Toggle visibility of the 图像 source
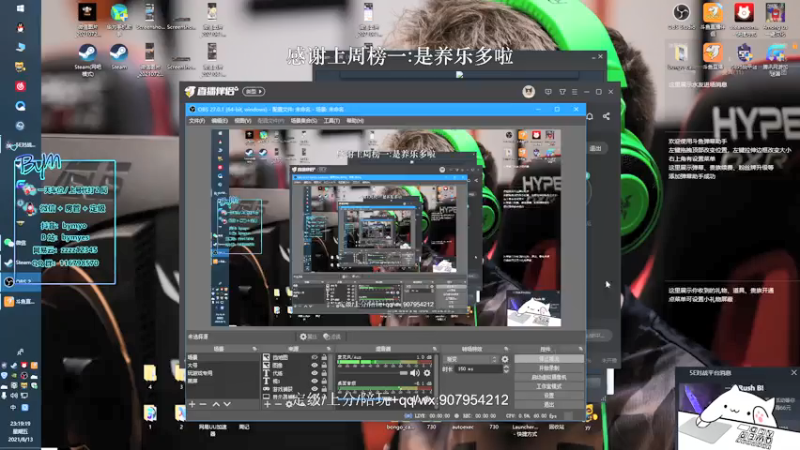This screenshot has width=800, height=450. coord(314,365)
